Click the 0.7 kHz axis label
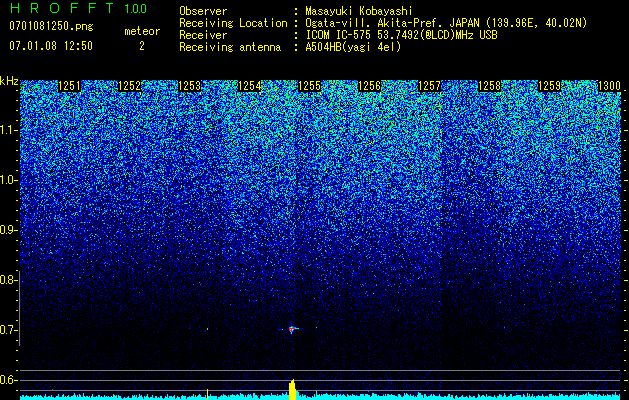The width and height of the screenshot is (629, 400). 8,330
